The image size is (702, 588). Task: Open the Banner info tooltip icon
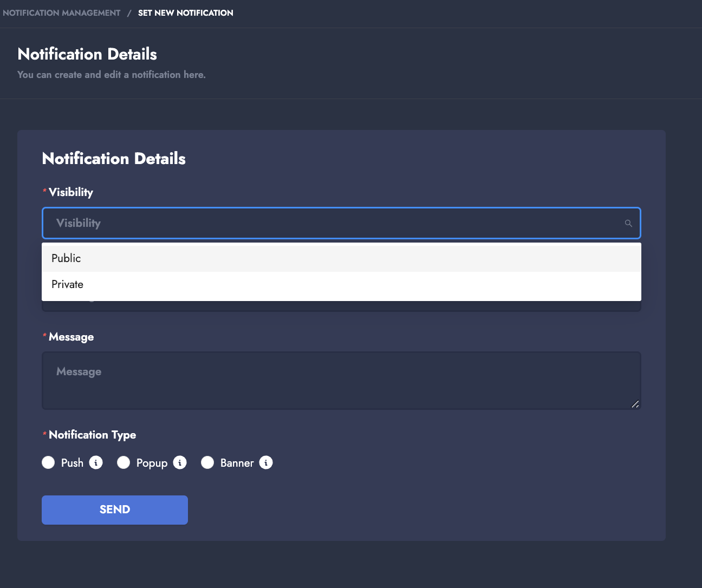pos(266,463)
